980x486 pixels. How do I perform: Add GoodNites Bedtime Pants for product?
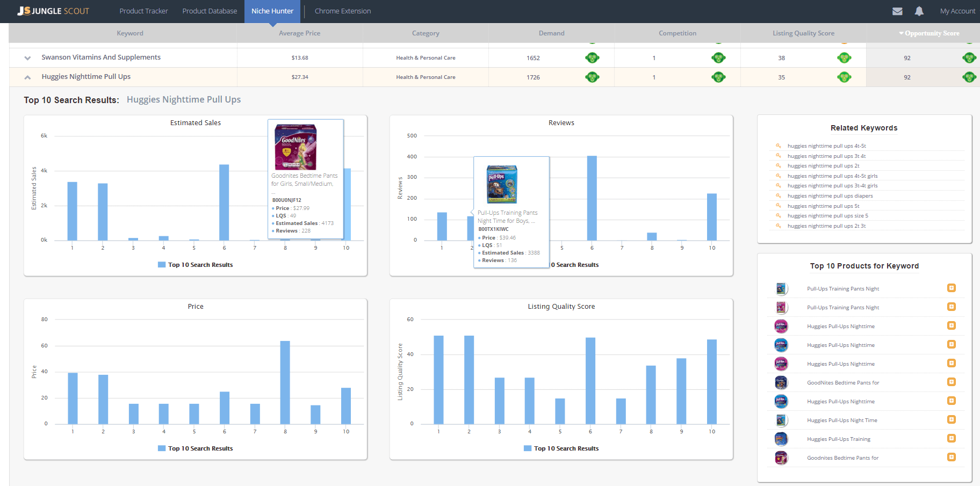[951, 382]
